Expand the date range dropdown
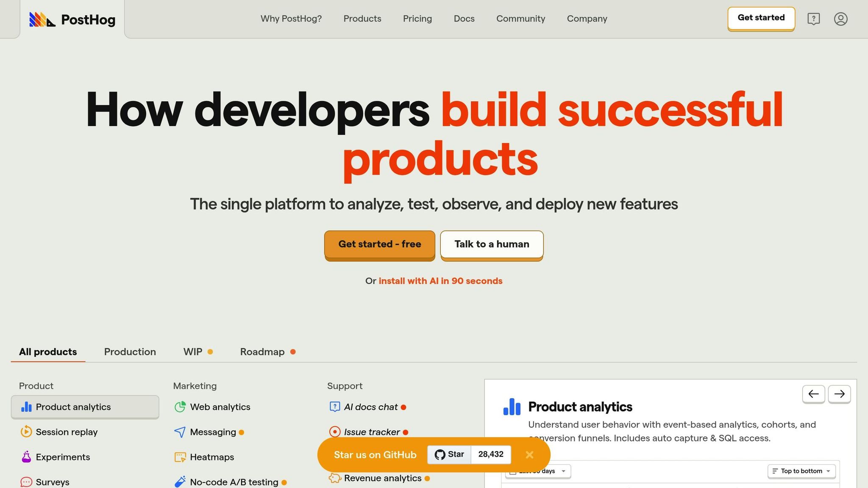868x488 pixels. click(538, 471)
